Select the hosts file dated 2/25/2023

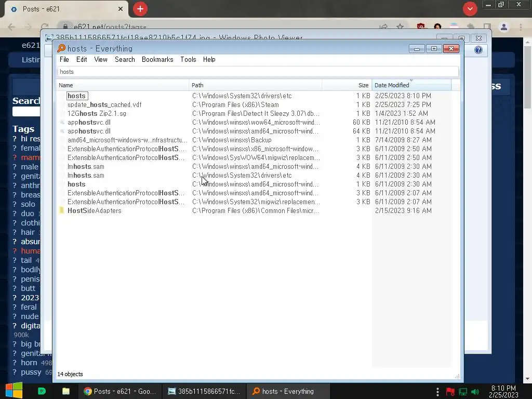[255, 96]
